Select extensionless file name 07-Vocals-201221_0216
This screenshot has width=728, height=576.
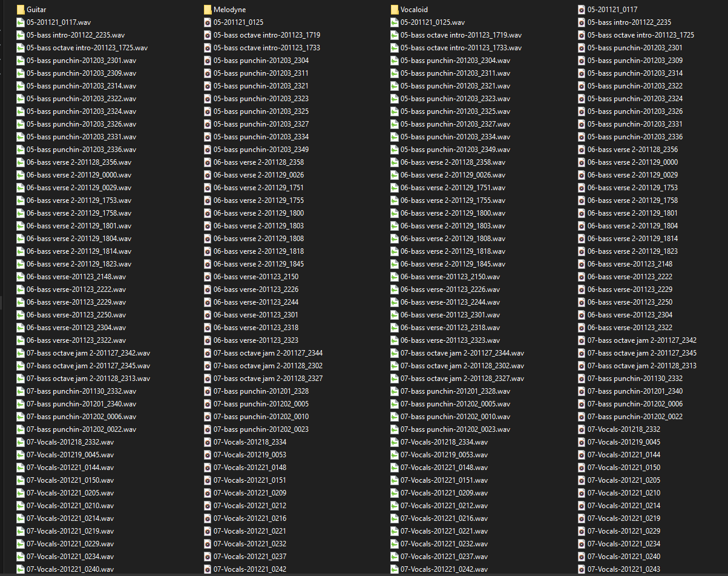point(250,518)
